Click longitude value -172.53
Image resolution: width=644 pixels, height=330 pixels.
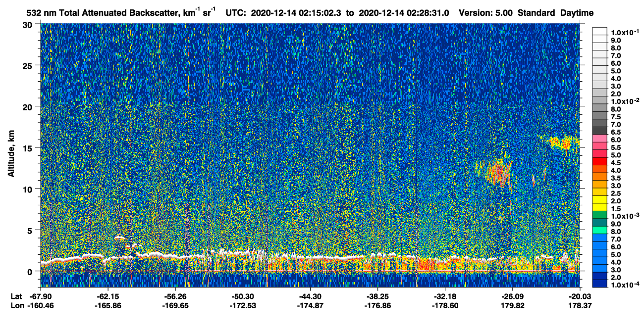tap(243, 306)
